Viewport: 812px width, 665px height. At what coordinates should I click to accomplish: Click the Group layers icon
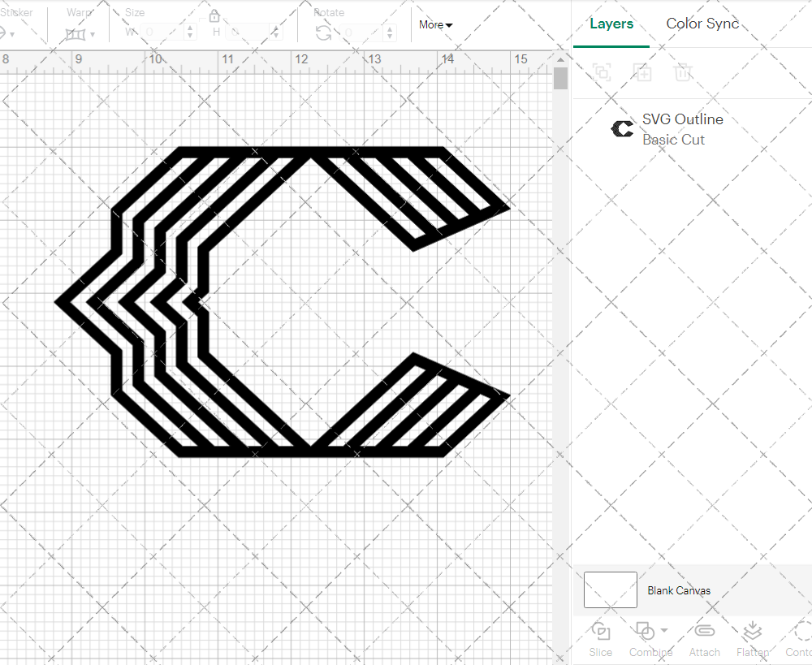point(602,72)
